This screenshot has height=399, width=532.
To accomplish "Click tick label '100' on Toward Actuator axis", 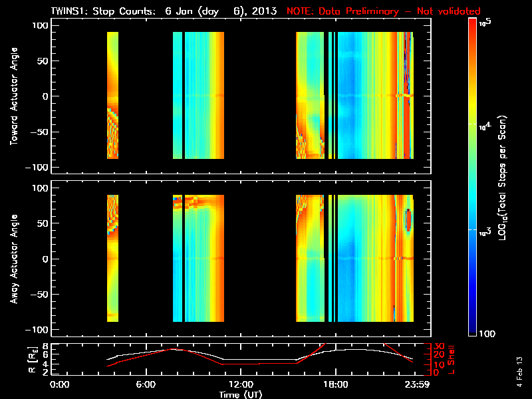I will tap(41, 25).
